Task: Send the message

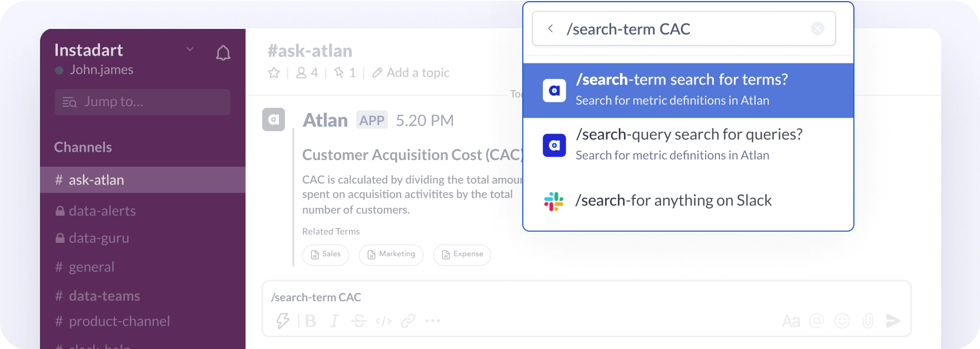Action: (893, 321)
